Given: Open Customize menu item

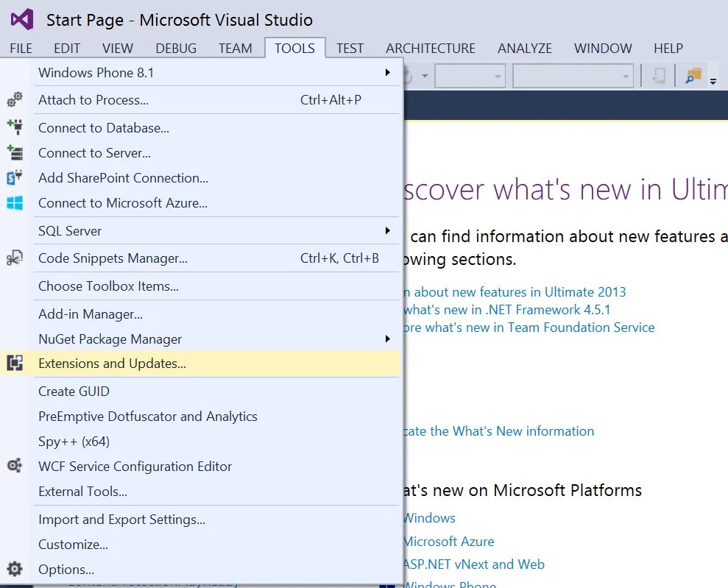Looking at the screenshot, I should tap(200, 545).
